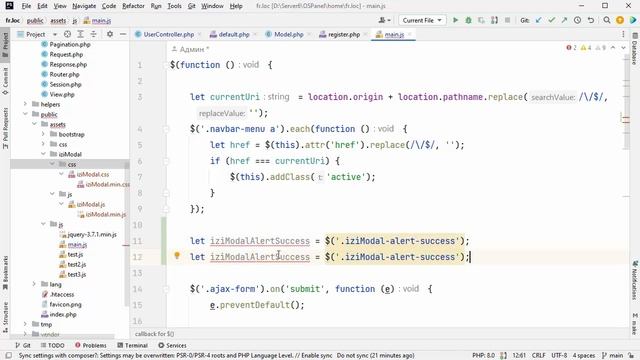Screen dimensions: 640x360
Task: Collapse the public folder
Action: [x=25, y=114]
